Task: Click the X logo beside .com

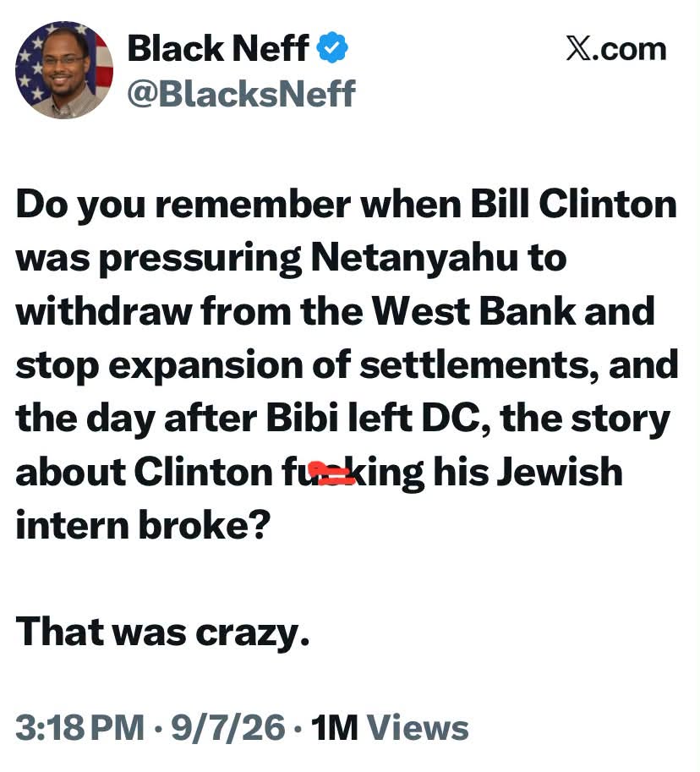Action: [578, 48]
